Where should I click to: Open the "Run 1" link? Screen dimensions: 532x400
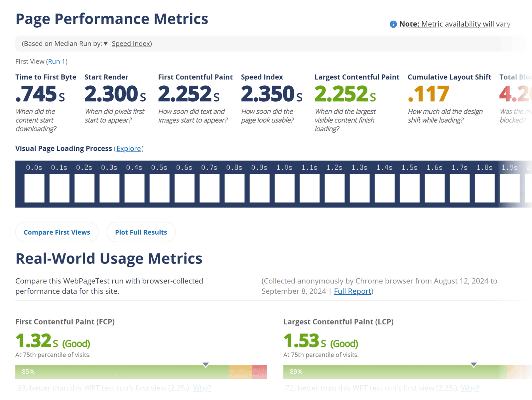coord(57,61)
